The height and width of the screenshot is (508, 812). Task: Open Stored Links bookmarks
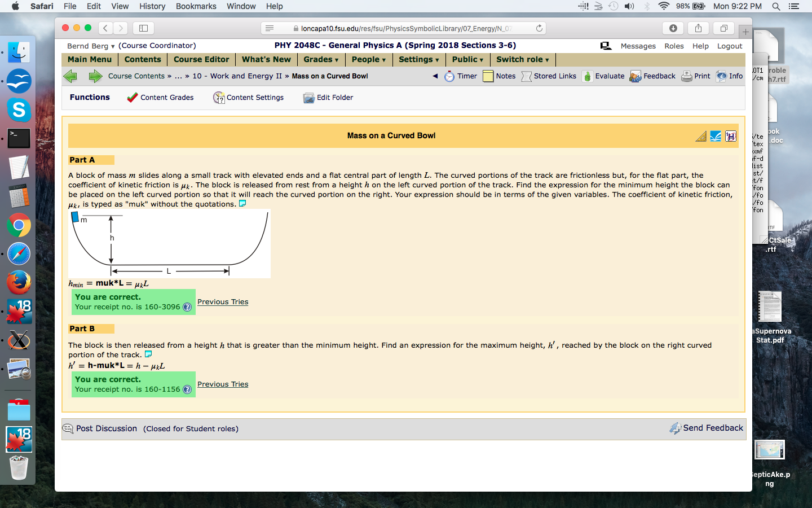549,76
